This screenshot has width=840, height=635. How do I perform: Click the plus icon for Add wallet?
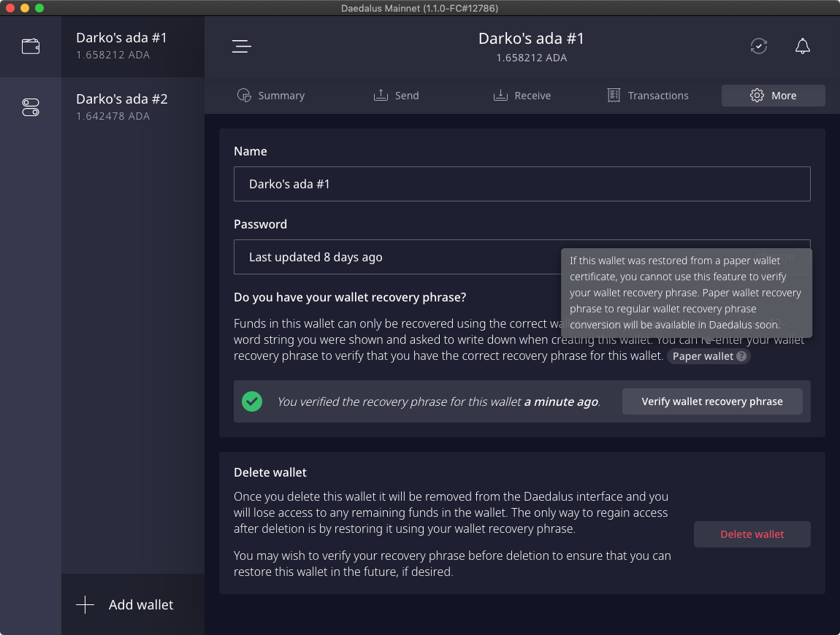coord(85,605)
